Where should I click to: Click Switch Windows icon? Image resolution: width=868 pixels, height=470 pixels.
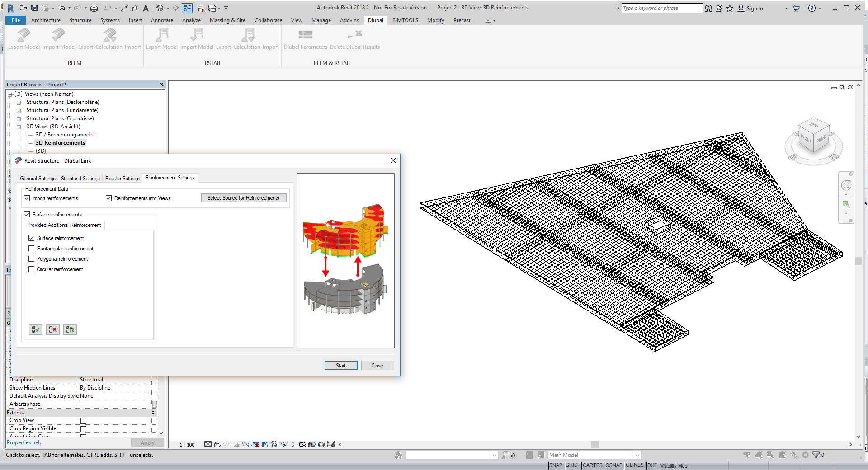212,8
